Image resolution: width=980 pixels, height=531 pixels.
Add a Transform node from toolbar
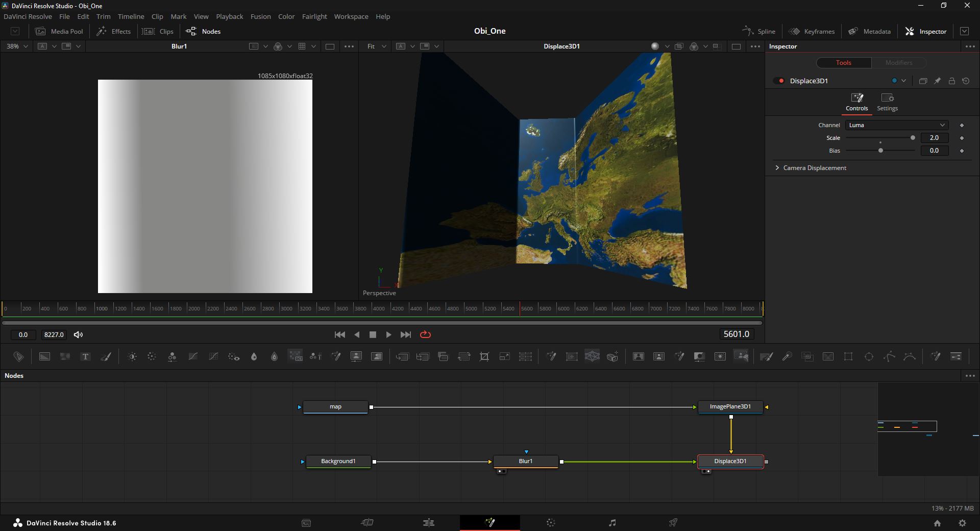(464, 356)
